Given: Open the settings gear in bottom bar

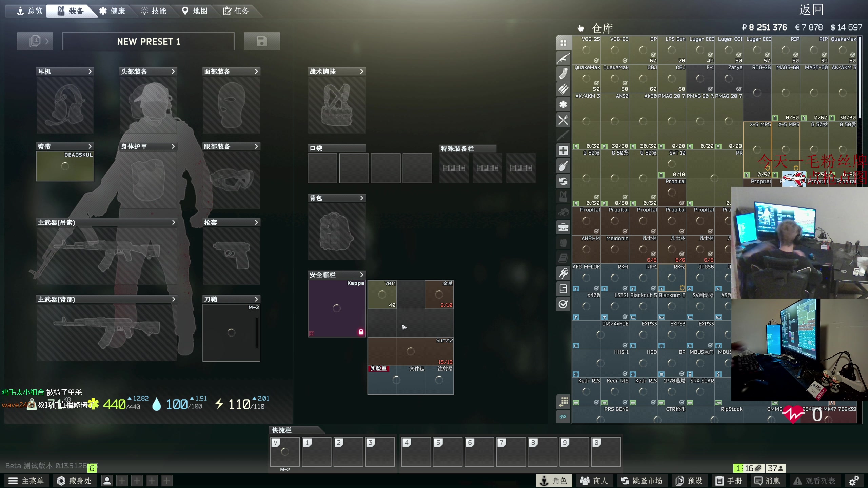Looking at the screenshot, I should 854,481.
